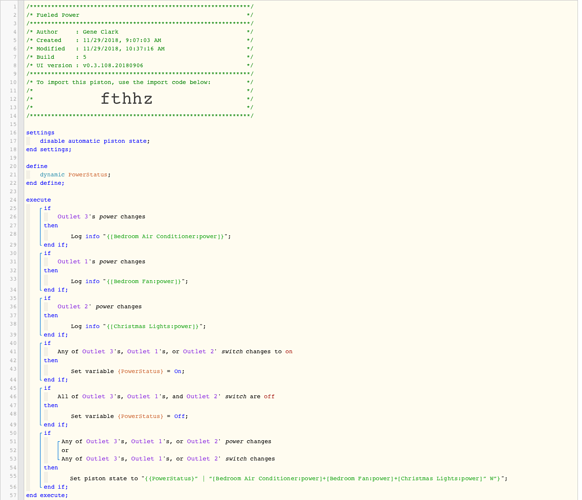Click the define keyword
This screenshot has width=582, height=500.
(37, 166)
